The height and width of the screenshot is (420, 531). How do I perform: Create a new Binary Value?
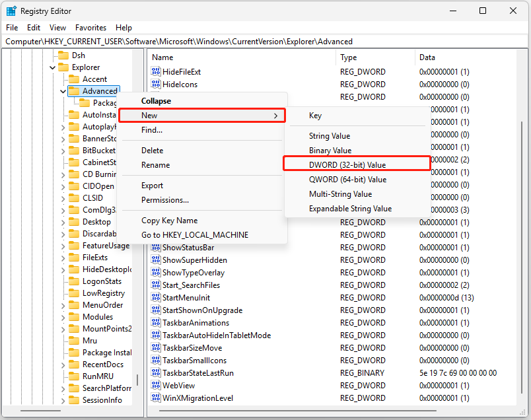pyautogui.click(x=357, y=151)
